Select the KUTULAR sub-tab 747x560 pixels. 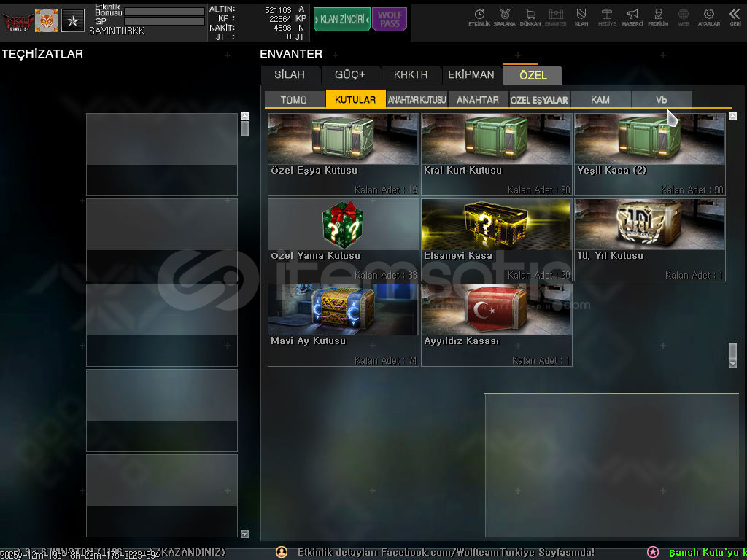pyautogui.click(x=355, y=99)
